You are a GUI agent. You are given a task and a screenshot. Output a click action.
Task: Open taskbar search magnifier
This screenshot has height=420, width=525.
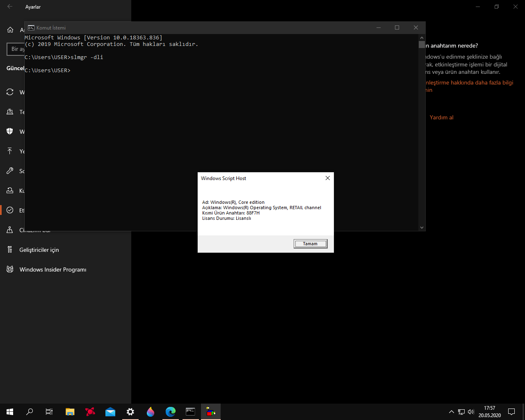(x=30, y=412)
